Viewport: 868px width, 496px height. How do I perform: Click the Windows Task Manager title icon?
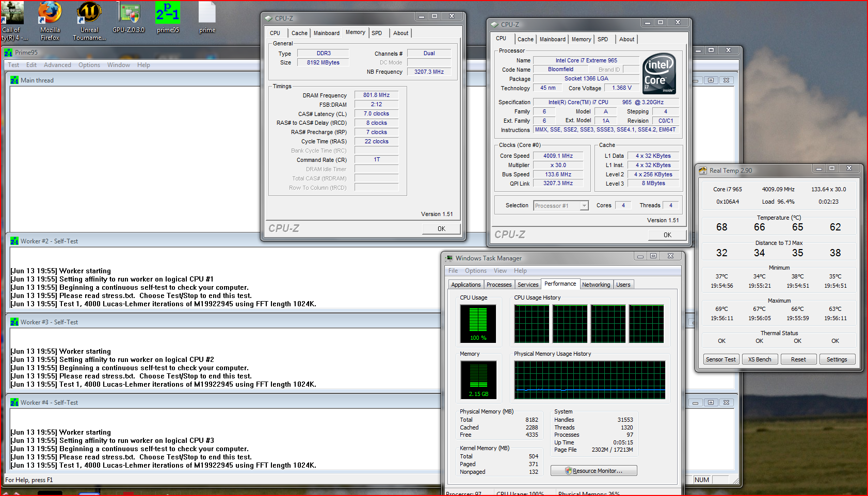coord(449,258)
